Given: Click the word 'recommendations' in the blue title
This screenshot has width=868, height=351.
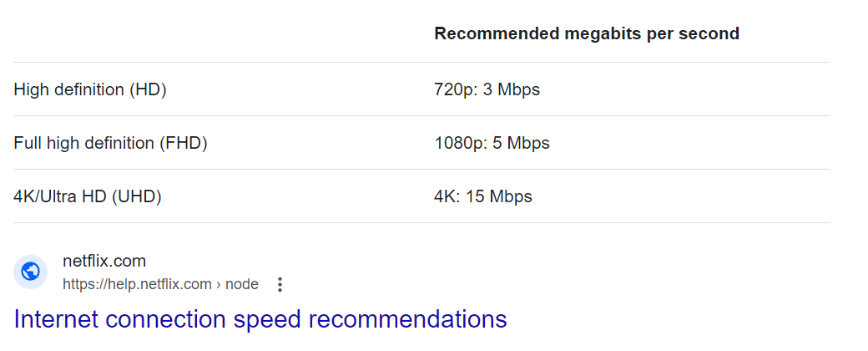Looking at the screenshot, I should tap(407, 319).
